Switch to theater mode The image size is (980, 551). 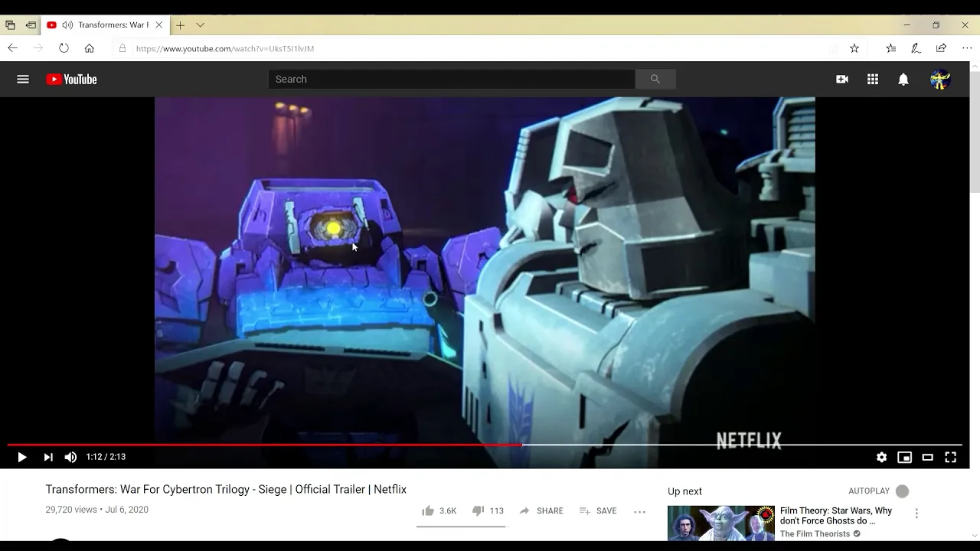tap(927, 457)
